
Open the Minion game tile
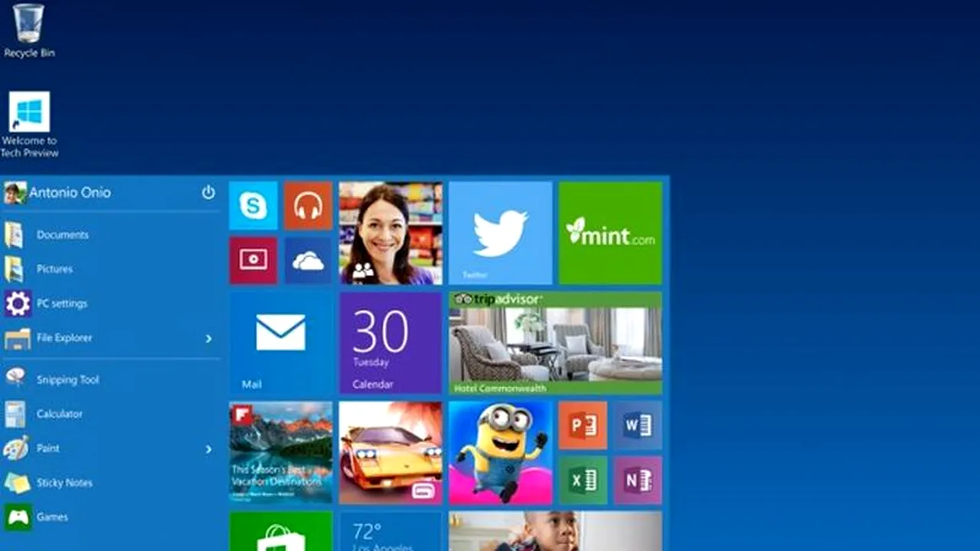(x=501, y=452)
